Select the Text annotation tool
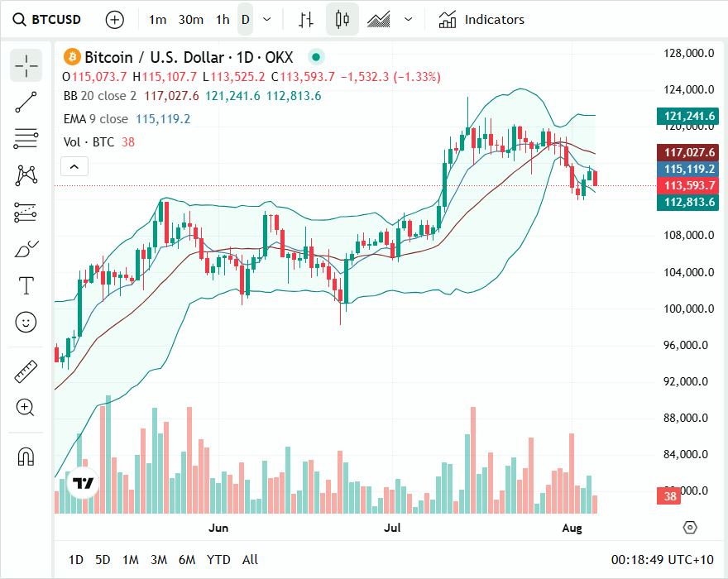Viewport: 728px width, 579px height. pyautogui.click(x=26, y=286)
